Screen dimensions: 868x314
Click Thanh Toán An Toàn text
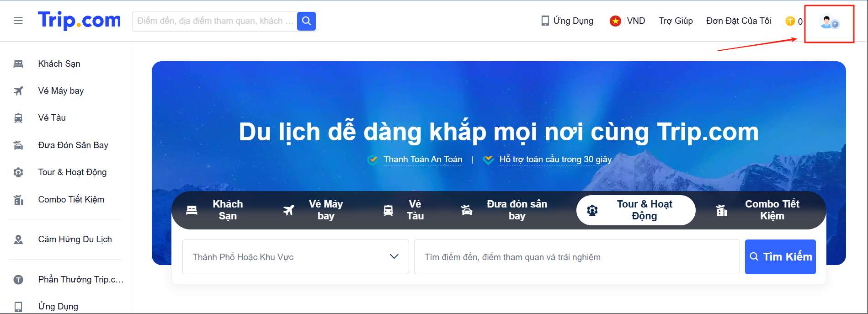(423, 160)
